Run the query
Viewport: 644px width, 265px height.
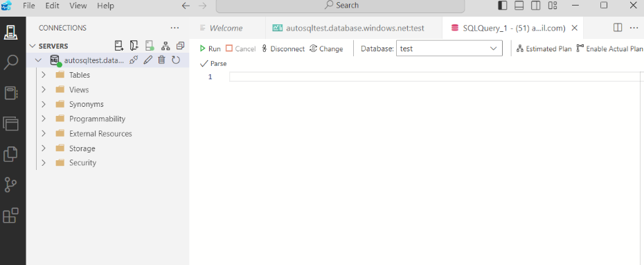pyautogui.click(x=210, y=49)
